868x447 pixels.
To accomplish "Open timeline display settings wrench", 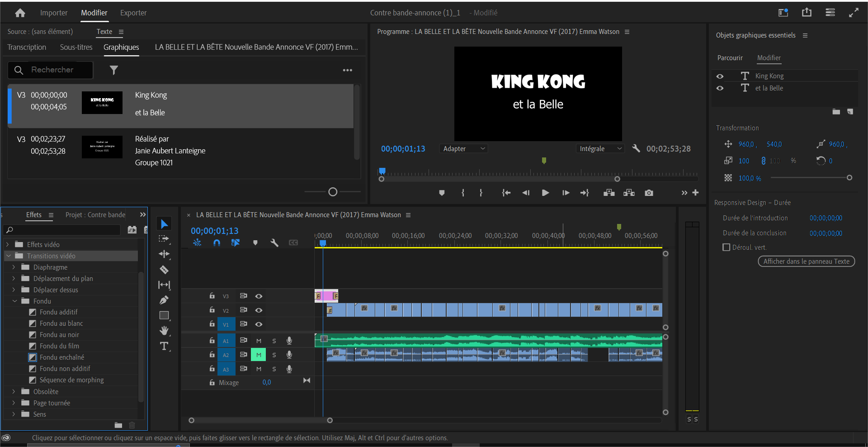I will [x=274, y=243].
